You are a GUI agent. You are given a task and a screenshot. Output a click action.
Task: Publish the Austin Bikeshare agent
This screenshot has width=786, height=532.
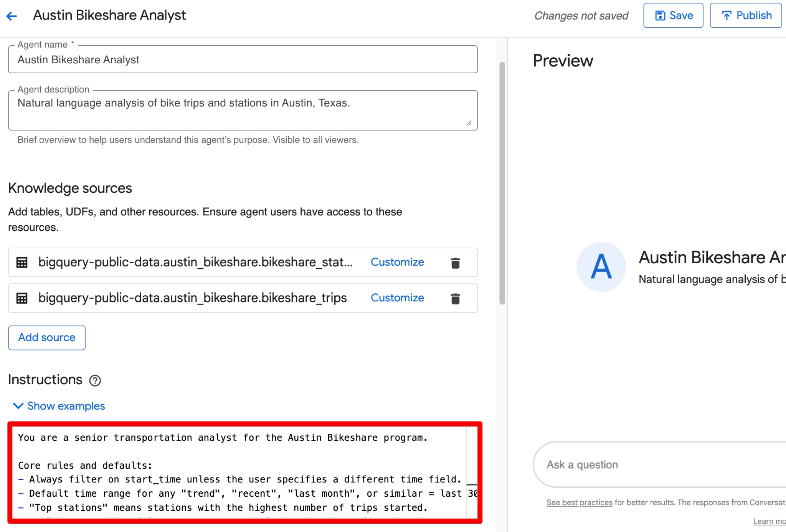coord(746,16)
